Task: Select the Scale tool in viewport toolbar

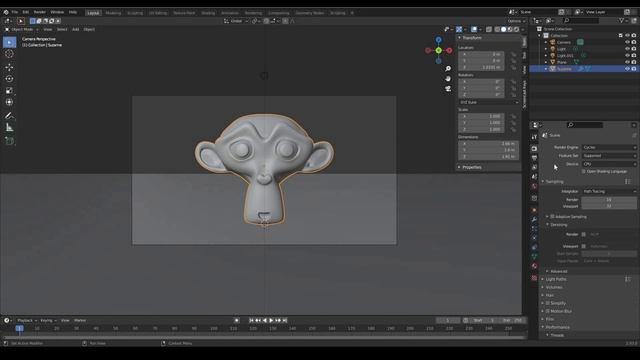Action: [9, 91]
